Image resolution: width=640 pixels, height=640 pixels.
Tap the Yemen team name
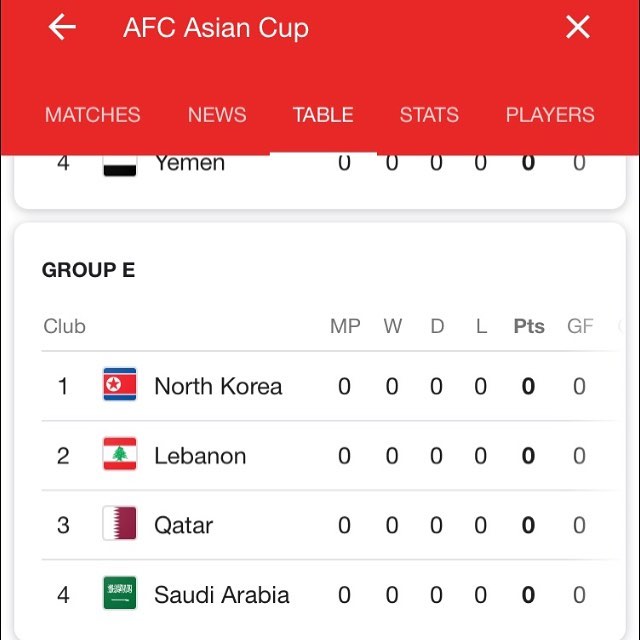[190, 165]
